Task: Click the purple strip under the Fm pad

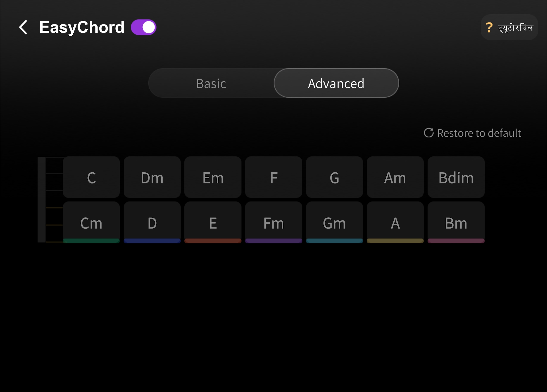Action: pyautogui.click(x=273, y=241)
